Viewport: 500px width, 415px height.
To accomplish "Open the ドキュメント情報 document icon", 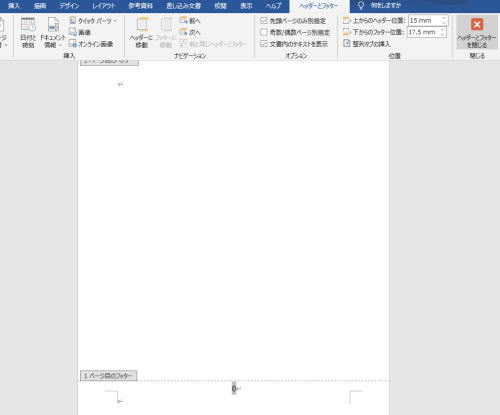I will tap(53, 25).
